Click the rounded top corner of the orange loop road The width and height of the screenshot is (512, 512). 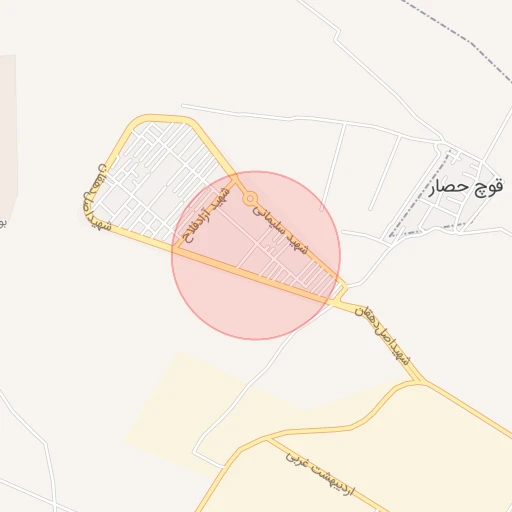(x=140, y=121)
